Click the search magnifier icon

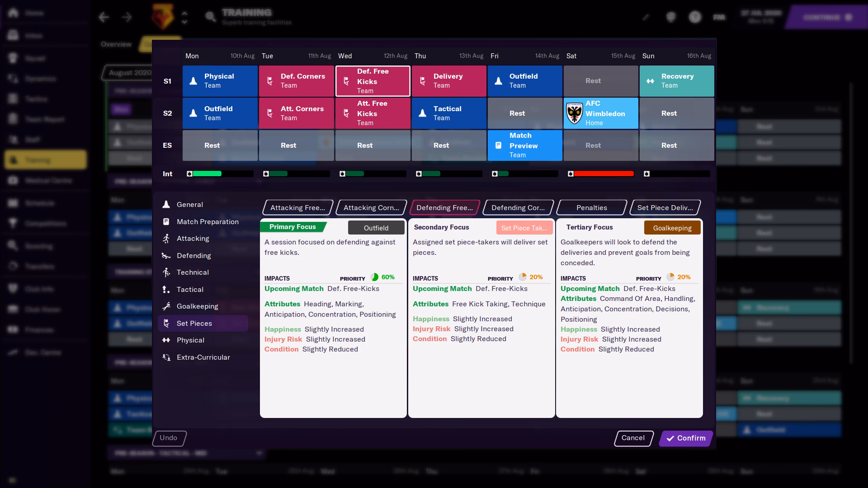point(210,16)
